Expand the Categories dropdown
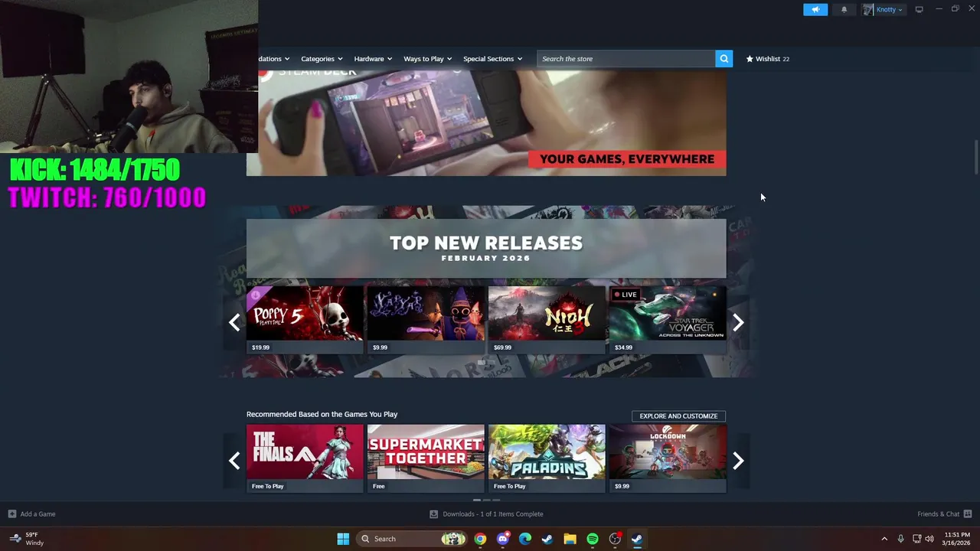980x551 pixels. [x=322, y=59]
